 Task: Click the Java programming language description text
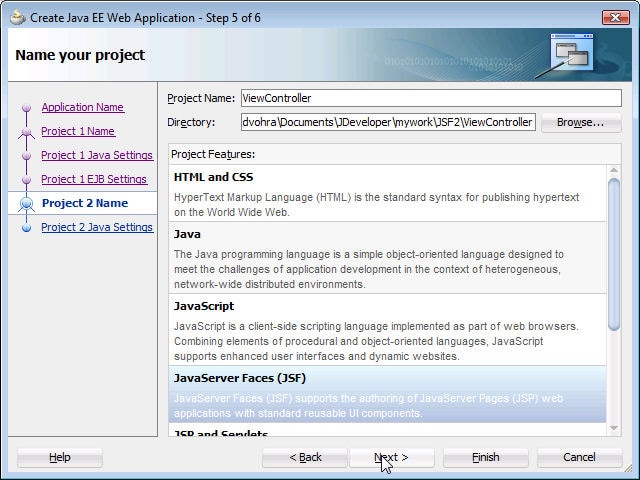coord(369,269)
